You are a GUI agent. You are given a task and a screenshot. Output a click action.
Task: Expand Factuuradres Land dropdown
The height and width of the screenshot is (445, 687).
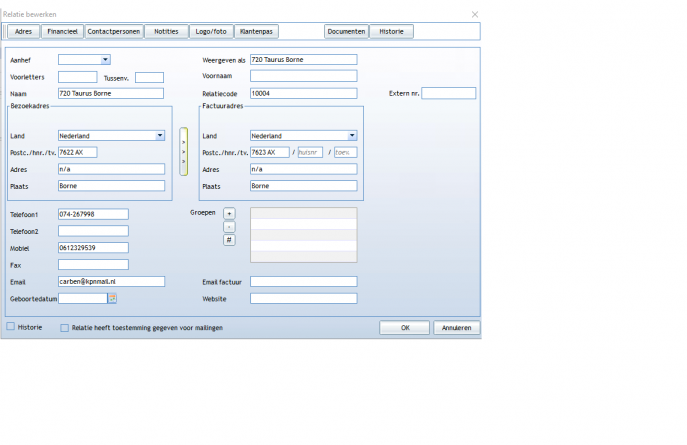[352, 136]
